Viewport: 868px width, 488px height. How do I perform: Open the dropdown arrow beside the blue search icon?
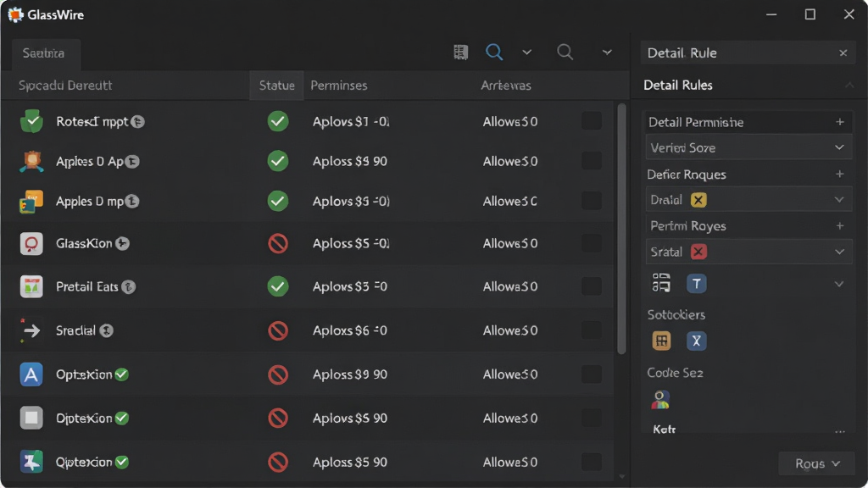coord(526,53)
